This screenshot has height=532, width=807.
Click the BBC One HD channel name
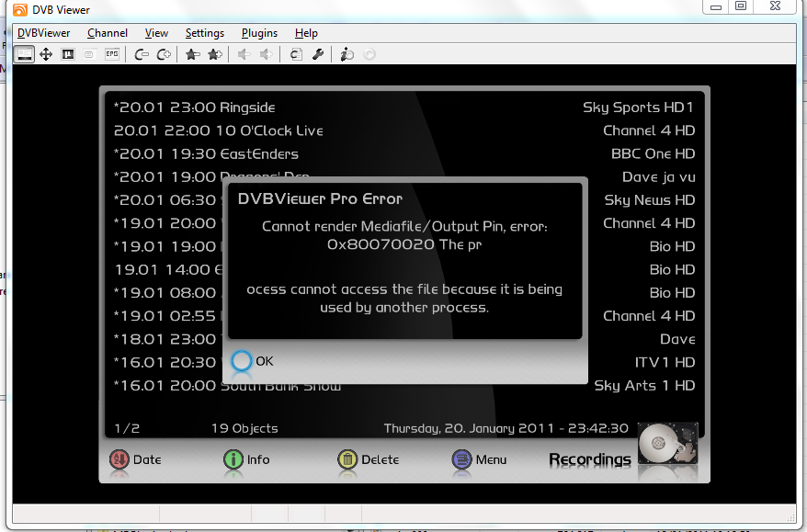click(654, 153)
